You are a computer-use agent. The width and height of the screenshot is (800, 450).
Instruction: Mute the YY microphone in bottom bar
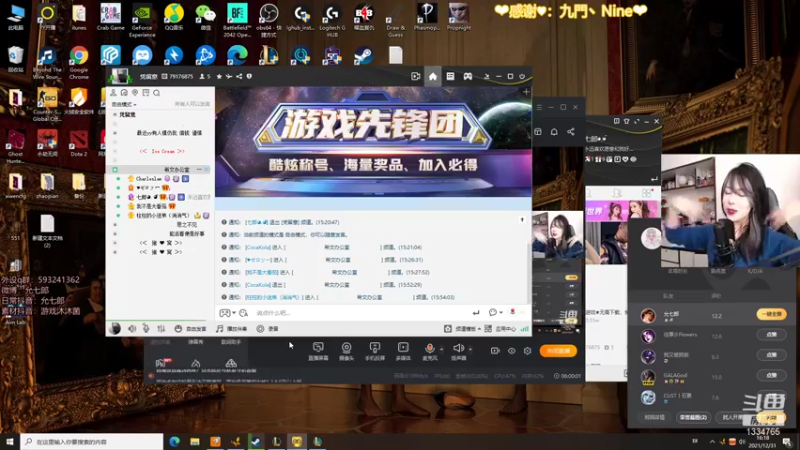pos(146,329)
